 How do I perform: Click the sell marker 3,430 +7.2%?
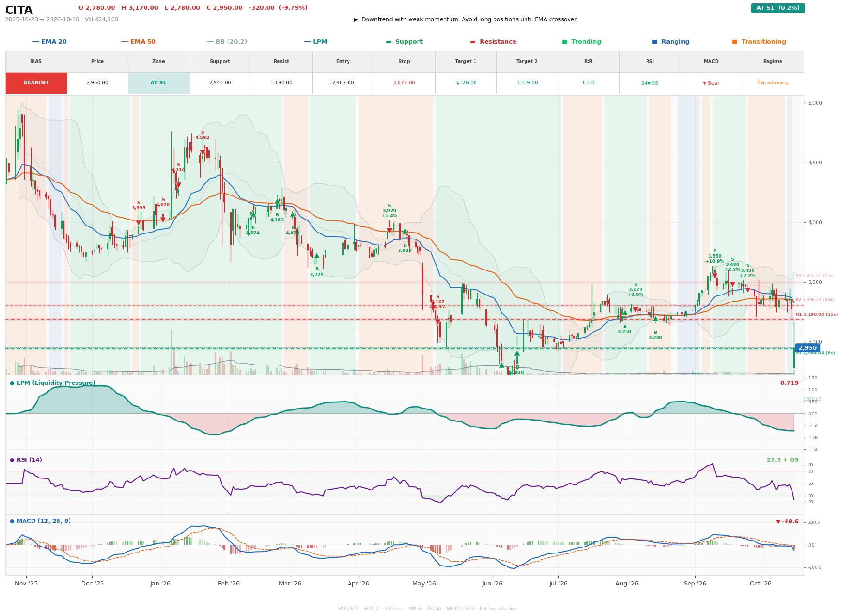[748, 290]
